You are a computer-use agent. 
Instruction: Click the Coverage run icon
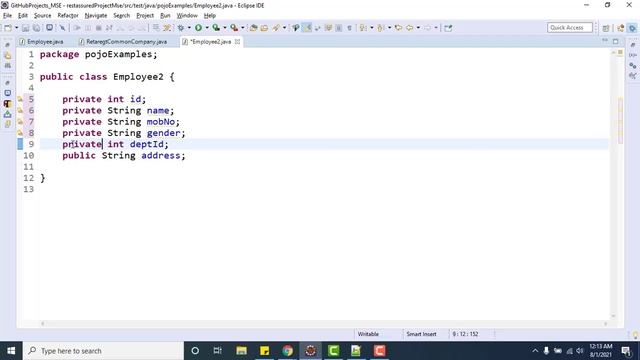216,28
